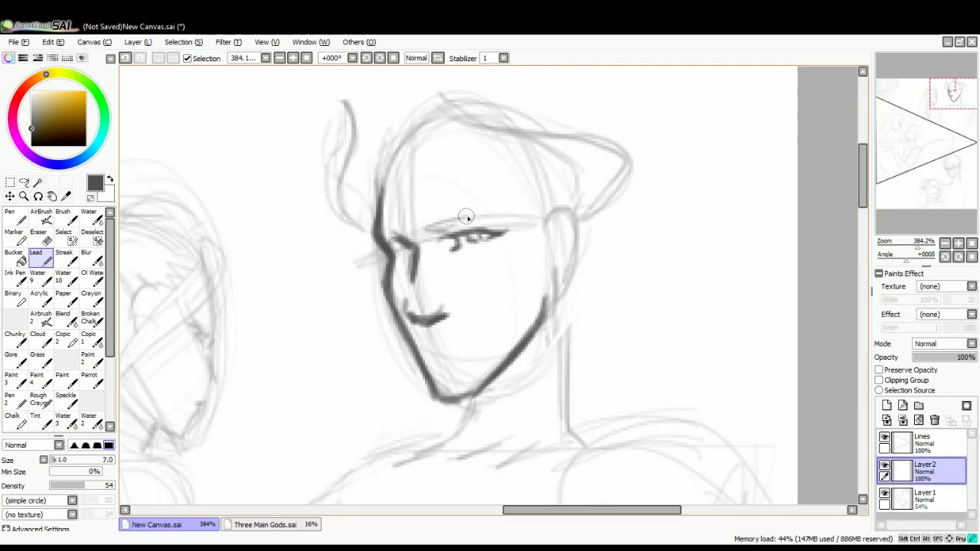Select the New Layer icon
Viewport: 980px width, 551px height.
886,405
